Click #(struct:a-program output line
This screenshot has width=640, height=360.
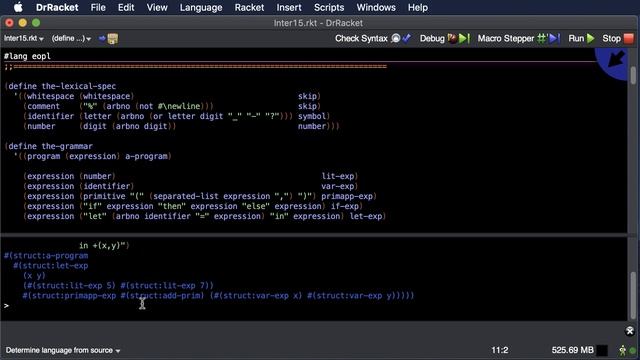click(46, 256)
